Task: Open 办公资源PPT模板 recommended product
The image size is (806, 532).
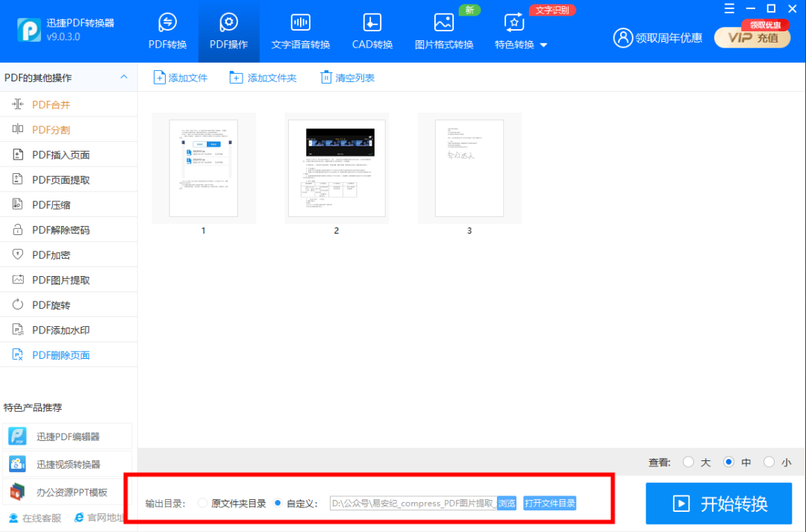Action: 67,492
